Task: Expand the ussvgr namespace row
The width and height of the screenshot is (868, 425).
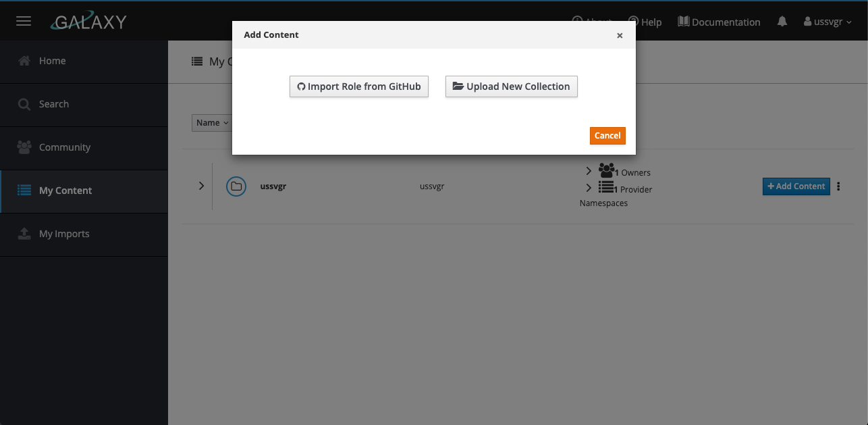Action: click(201, 186)
